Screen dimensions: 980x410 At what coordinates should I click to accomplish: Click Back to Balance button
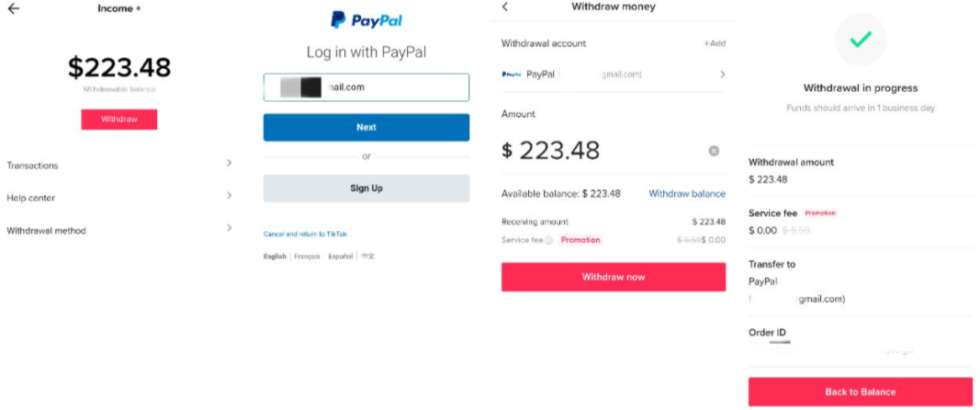coord(860,392)
